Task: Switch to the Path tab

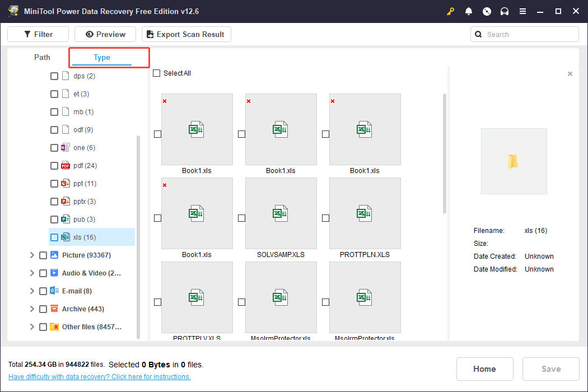Action: (x=42, y=57)
